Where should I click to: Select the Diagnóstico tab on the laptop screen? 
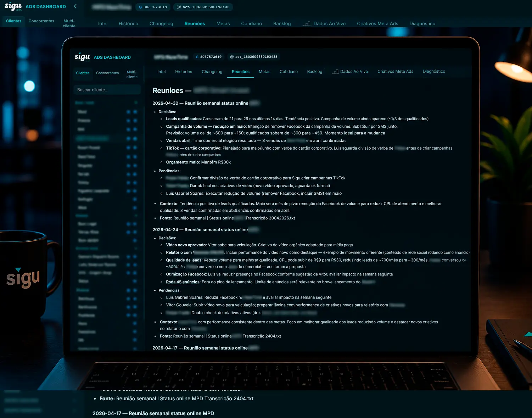(x=434, y=72)
